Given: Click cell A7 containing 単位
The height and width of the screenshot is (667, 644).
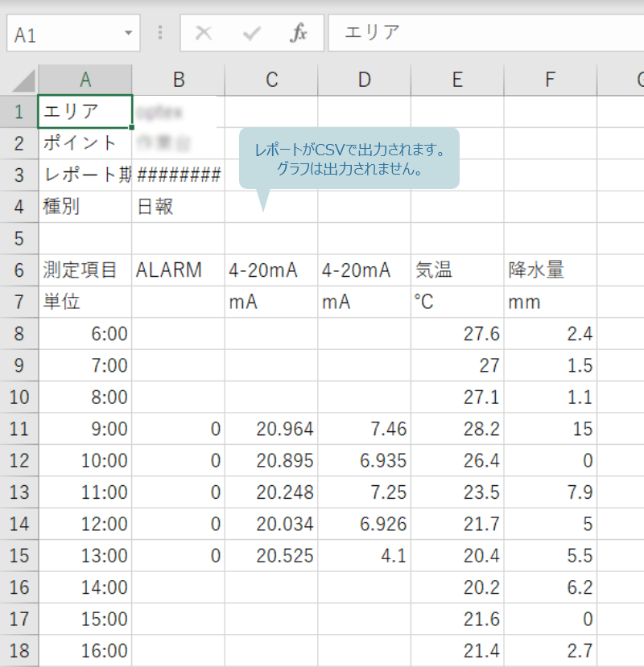Looking at the screenshot, I should tap(85, 302).
